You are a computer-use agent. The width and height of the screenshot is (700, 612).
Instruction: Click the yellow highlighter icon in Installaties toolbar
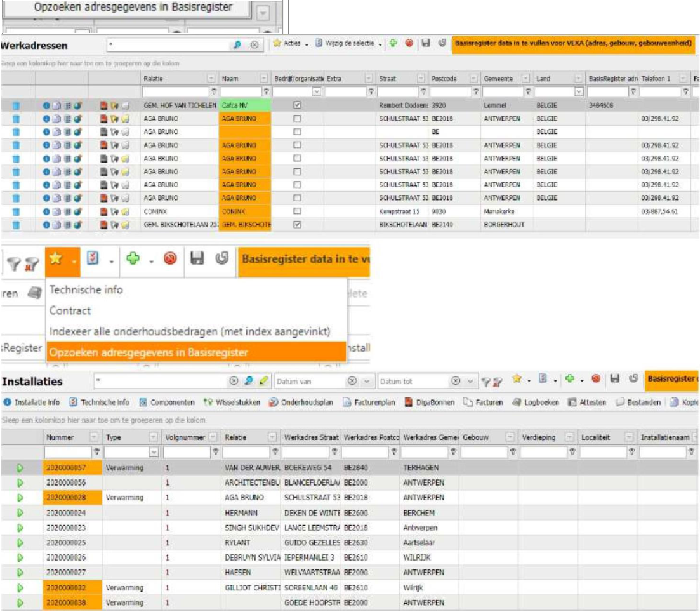263,381
